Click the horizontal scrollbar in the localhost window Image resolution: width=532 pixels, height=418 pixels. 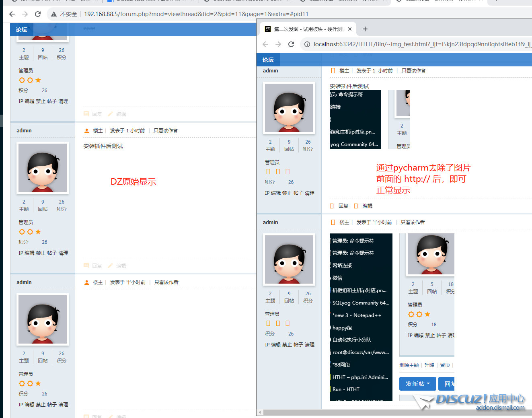pos(394,412)
